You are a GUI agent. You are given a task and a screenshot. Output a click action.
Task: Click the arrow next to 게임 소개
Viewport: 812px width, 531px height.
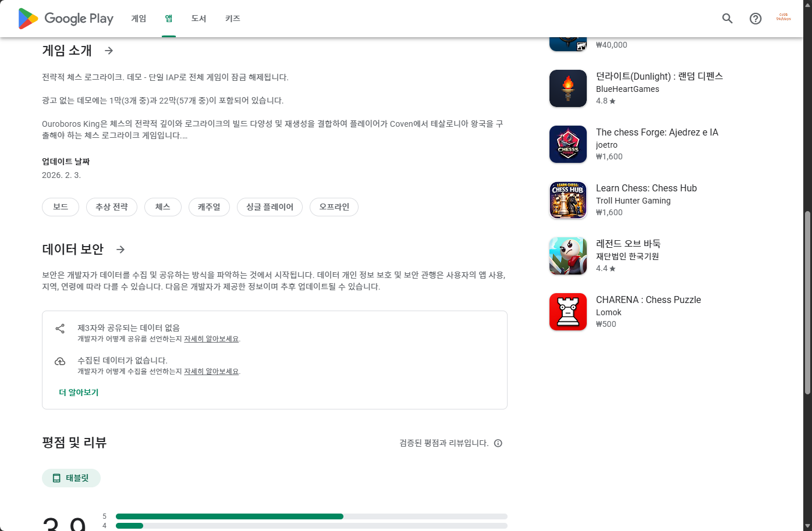pyautogui.click(x=109, y=51)
